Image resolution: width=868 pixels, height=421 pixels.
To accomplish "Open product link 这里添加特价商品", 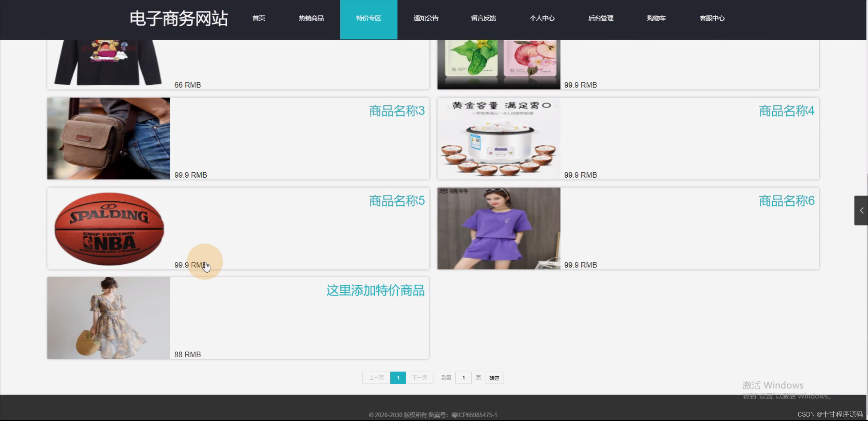I will [375, 290].
